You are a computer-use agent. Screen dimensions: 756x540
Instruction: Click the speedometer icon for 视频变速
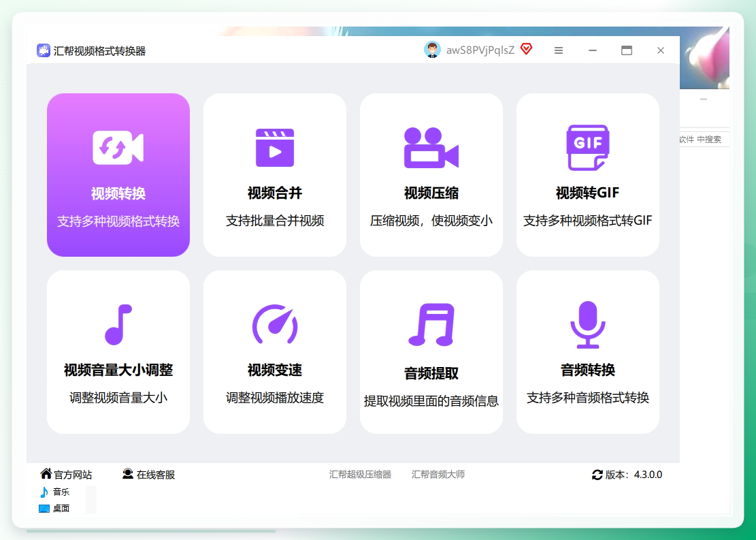tap(275, 324)
